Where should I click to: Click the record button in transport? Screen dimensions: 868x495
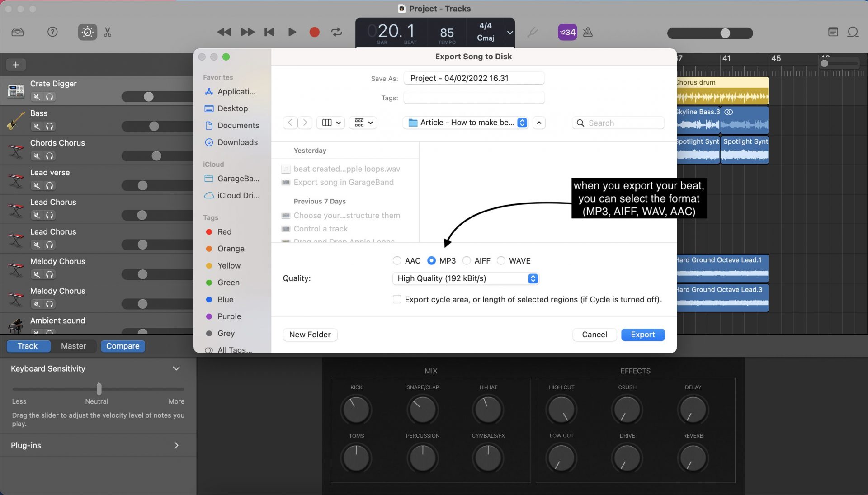pyautogui.click(x=314, y=32)
